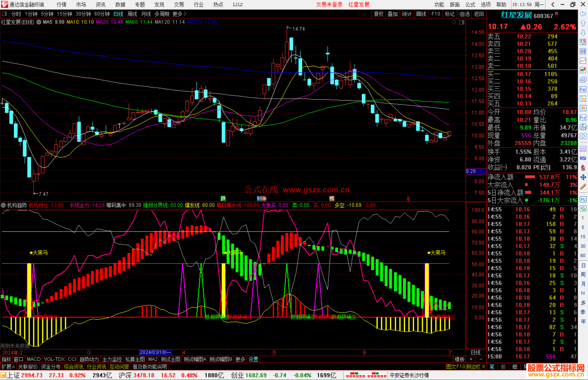Click the 复权 button

click(x=378, y=14)
